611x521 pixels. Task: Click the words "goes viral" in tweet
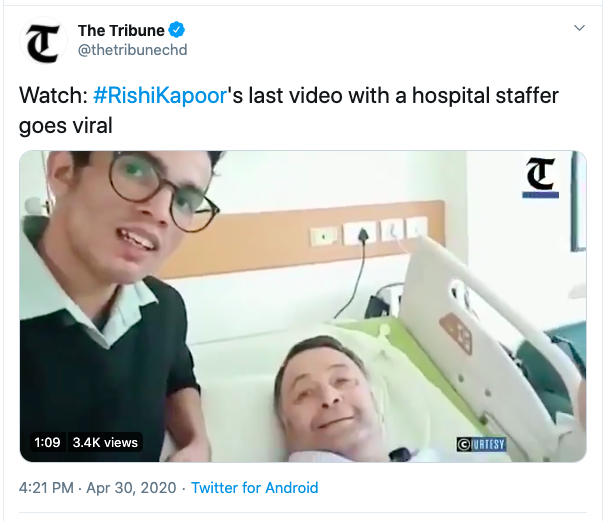[x=66, y=125]
